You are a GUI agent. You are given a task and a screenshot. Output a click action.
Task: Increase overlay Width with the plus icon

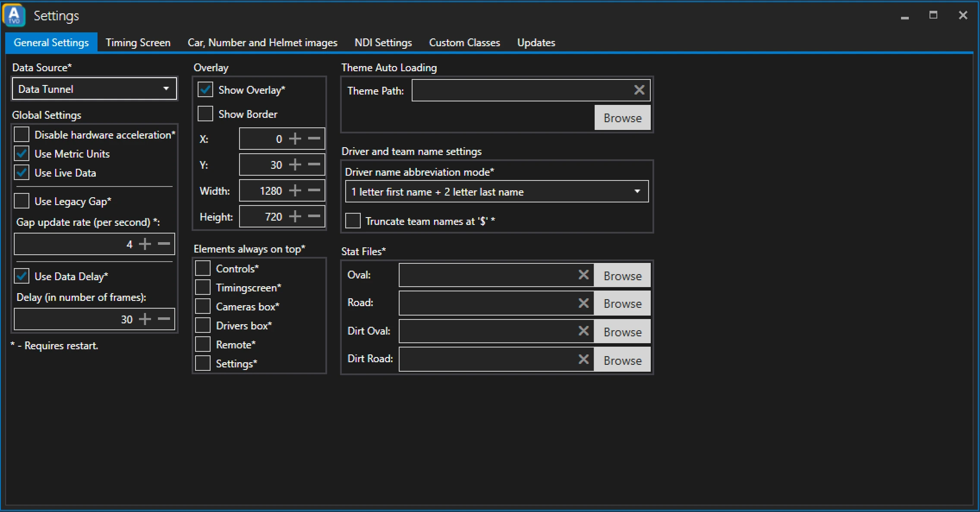(295, 191)
